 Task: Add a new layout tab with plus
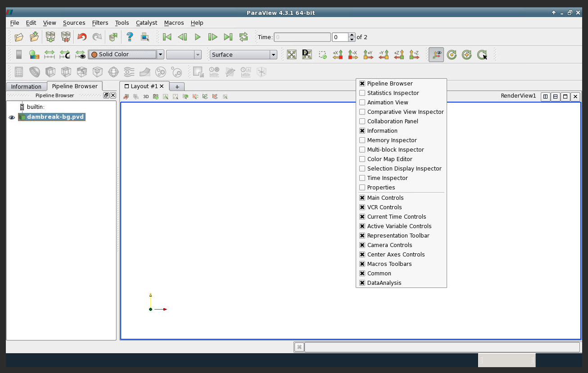click(x=177, y=86)
